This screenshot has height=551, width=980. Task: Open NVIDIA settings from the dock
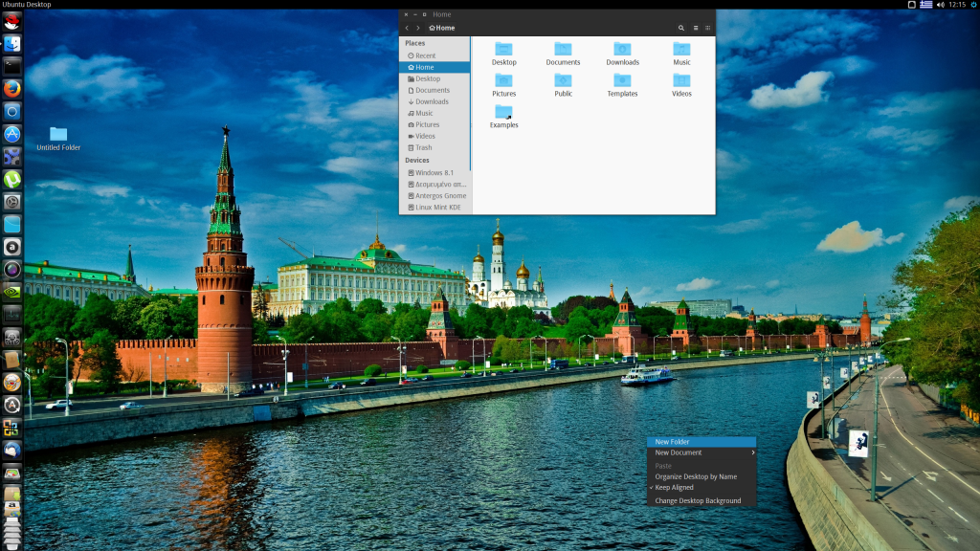click(x=11, y=292)
